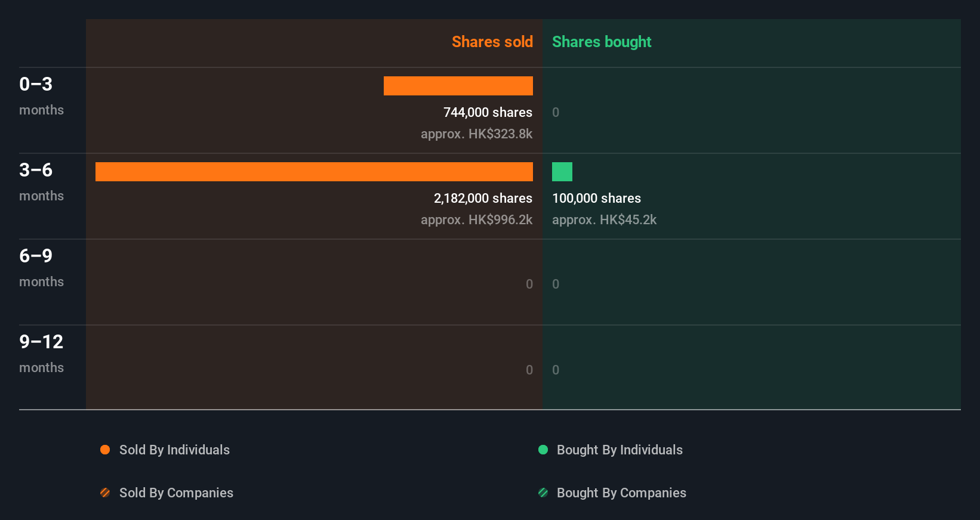Click the 744,000 shares label
Screen dimensions: 980x520
coord(488,112)
